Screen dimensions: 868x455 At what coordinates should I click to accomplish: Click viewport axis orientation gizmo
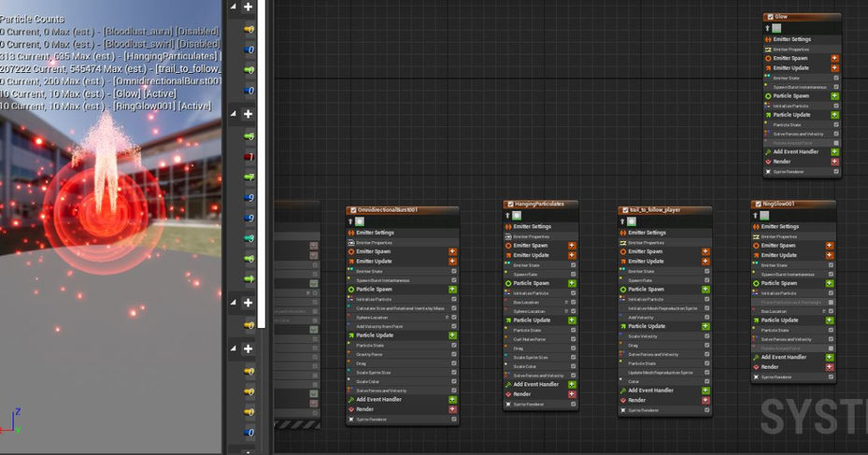tap(11, 421)
